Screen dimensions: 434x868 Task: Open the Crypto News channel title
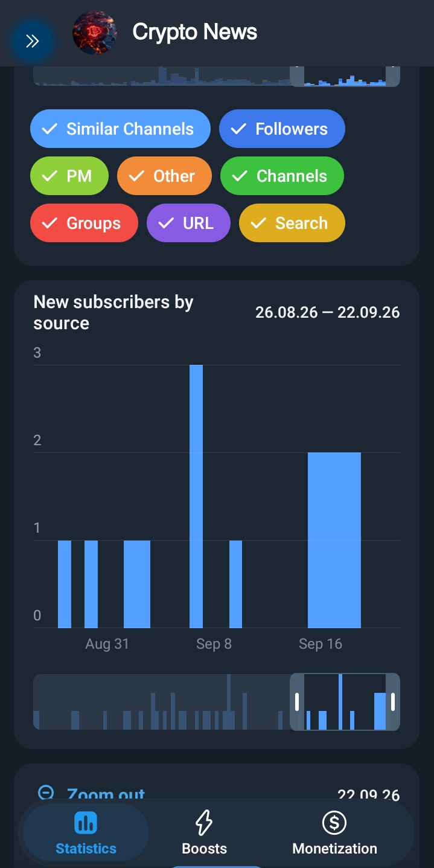coord(195,32)
